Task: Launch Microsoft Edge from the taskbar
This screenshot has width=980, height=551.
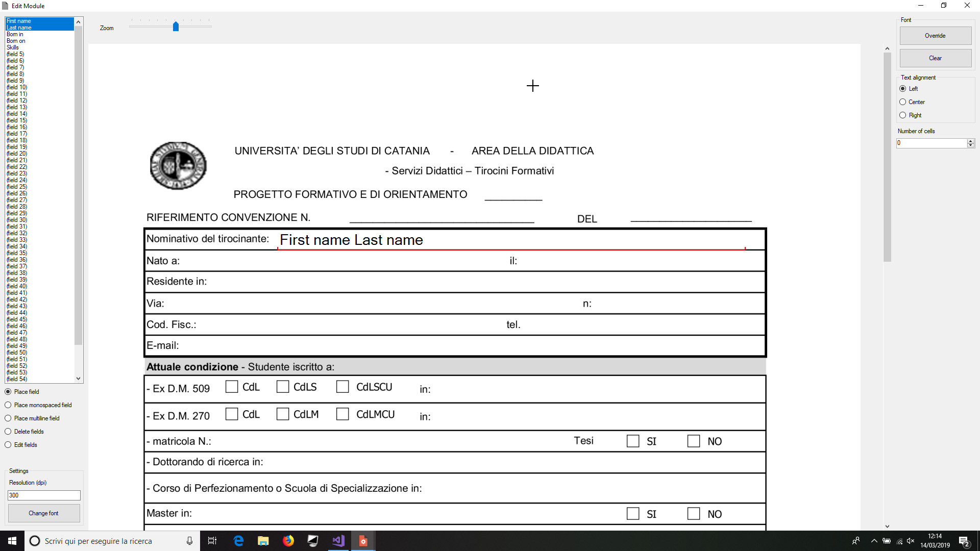Action: pos(238,541)
